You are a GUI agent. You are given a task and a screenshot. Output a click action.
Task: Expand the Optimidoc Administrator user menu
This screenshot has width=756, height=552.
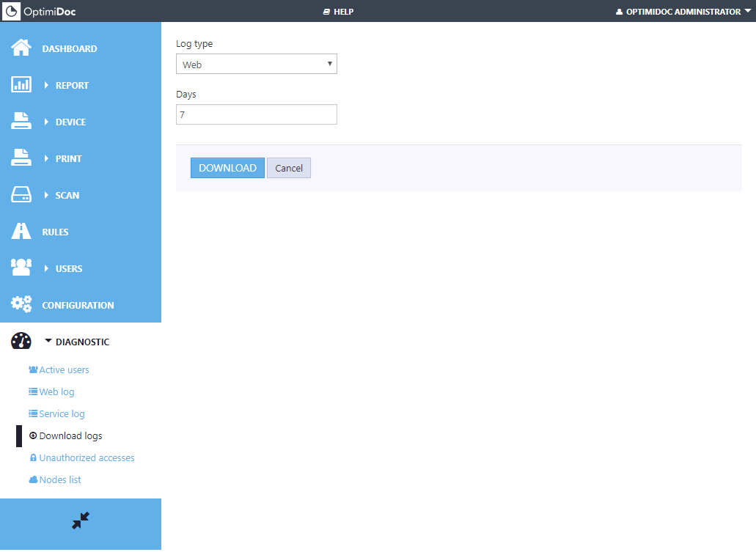(678, 12)
